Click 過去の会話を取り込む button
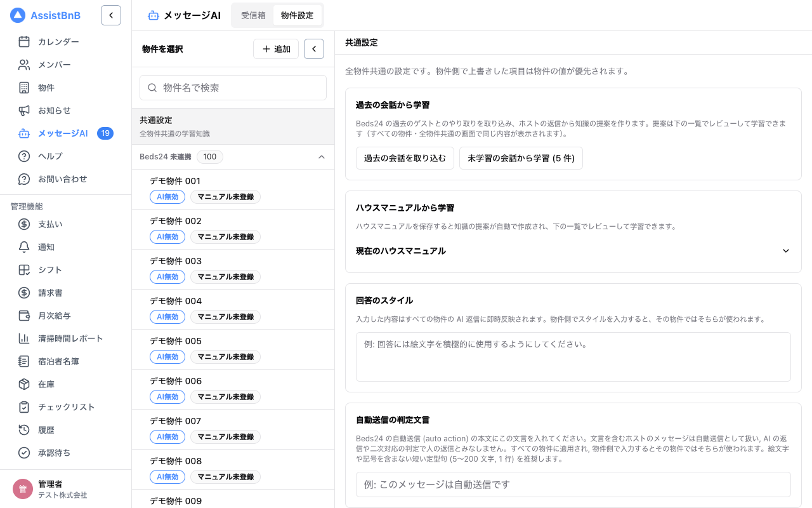 click(x=405, y=158)
